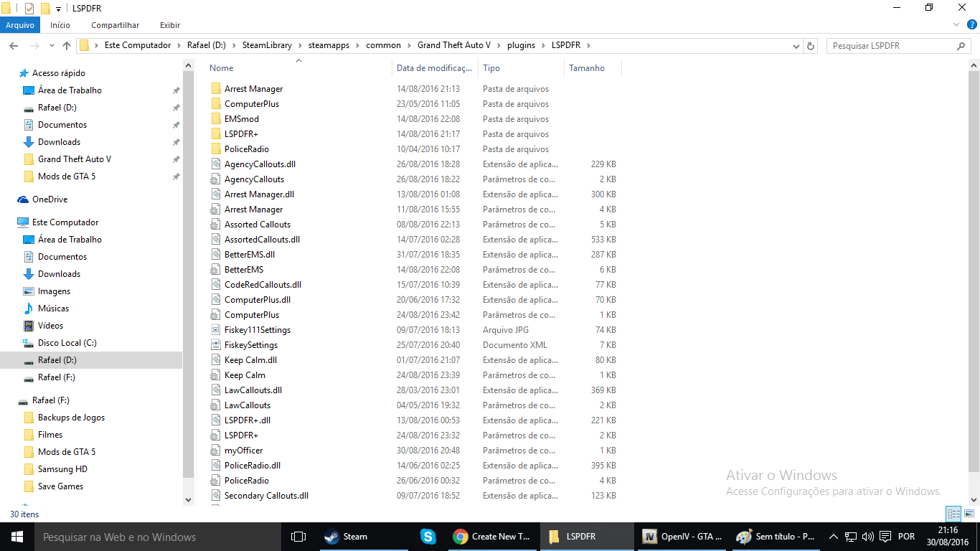Click the Forward navigation arrow
The width and height of the screenshot is (980, 551).
pos(33,45)
